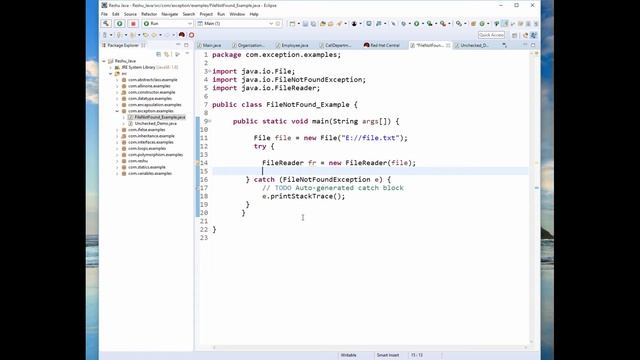Expand the JRE System Library node
This screenshot has width=640, height=360.
[111, 67]
